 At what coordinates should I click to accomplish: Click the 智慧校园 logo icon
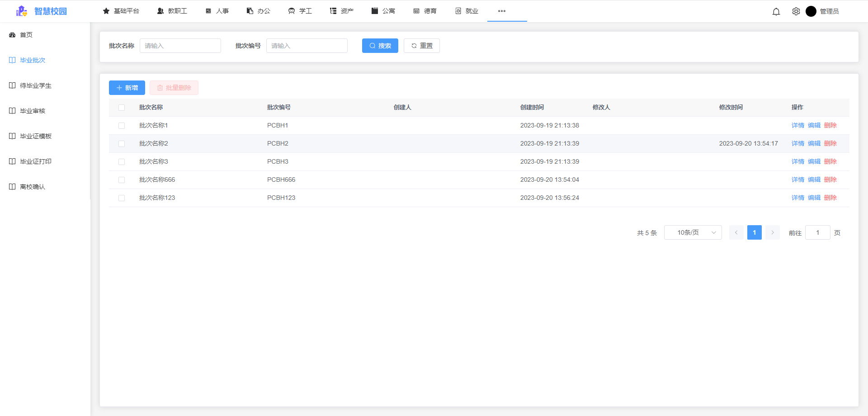[x=21, y=11]
